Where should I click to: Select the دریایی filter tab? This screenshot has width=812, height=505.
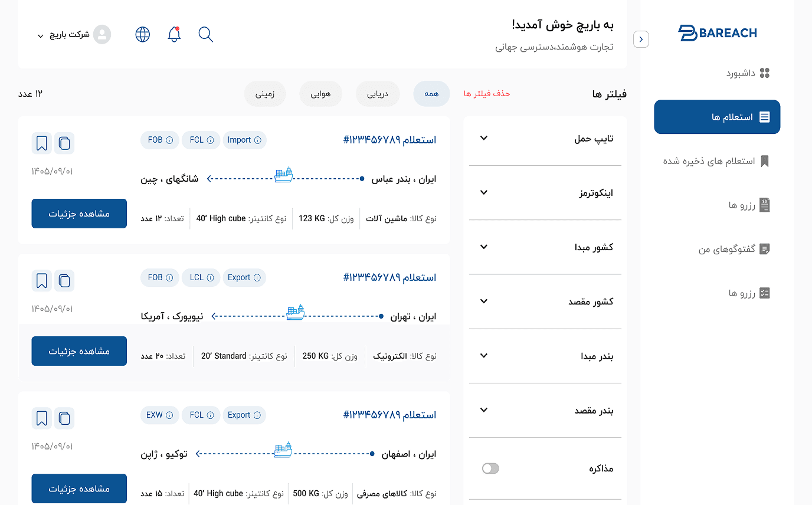click(378, 94)
